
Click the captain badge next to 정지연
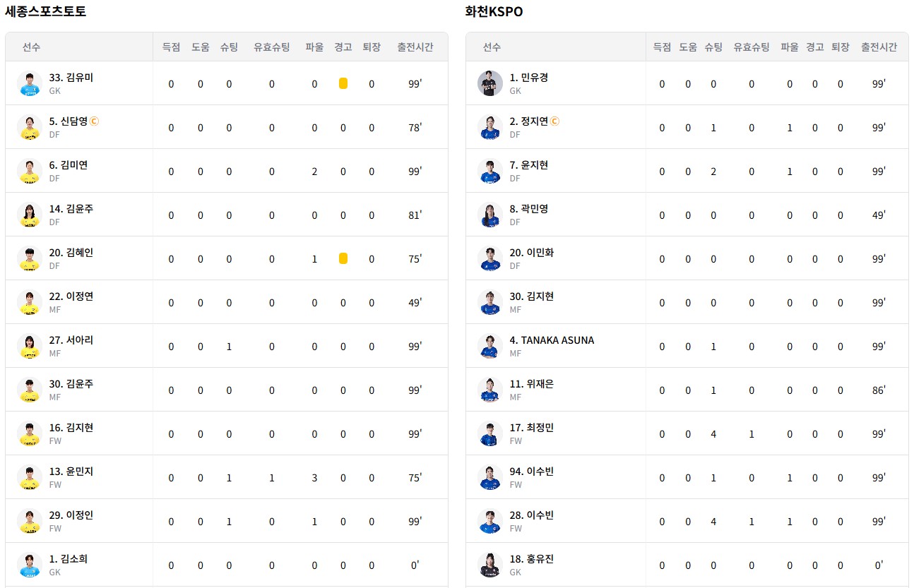[x=555, y=121]
